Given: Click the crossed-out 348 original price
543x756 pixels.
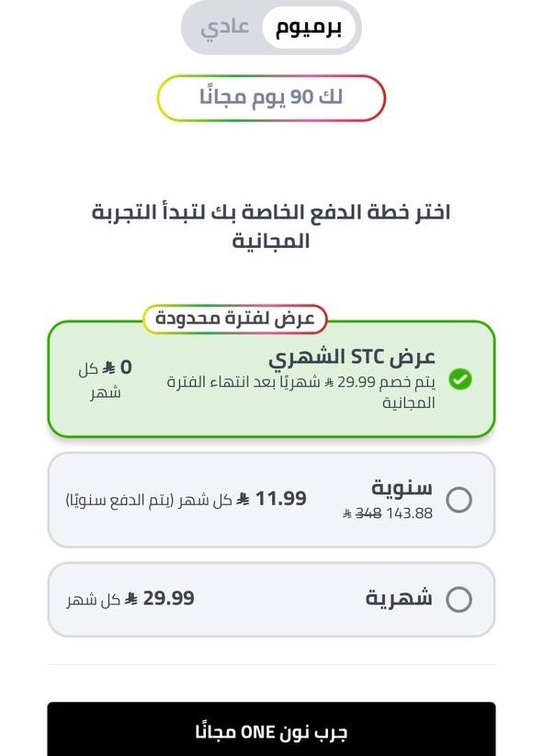Looking at the screenshot, I should coord(368,513).
